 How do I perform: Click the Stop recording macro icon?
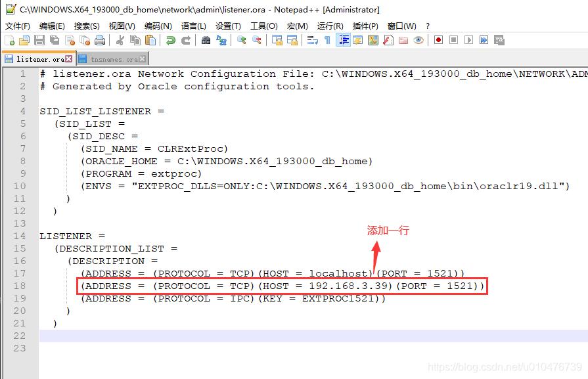[x=453, y=40]
